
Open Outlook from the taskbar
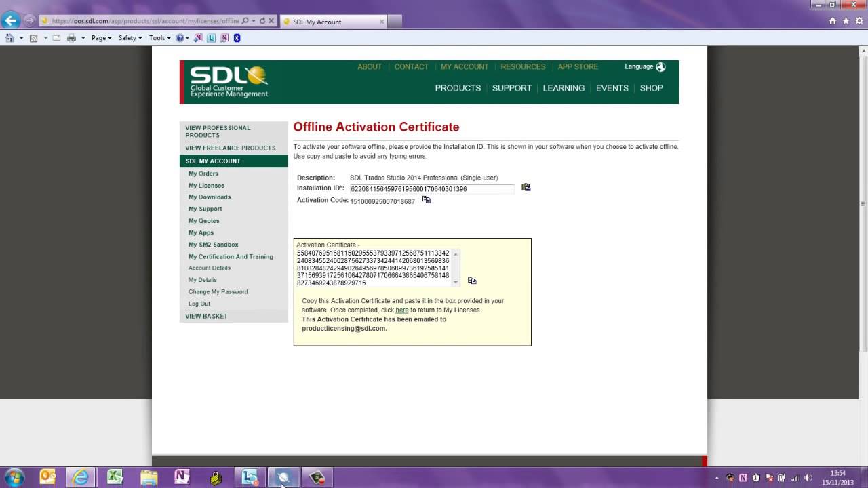tap(47, 477)
